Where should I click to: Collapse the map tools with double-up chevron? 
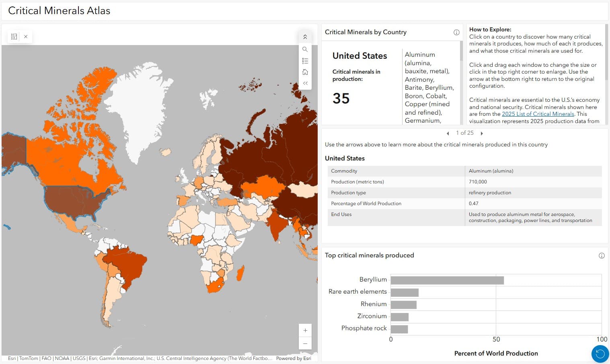305,37
